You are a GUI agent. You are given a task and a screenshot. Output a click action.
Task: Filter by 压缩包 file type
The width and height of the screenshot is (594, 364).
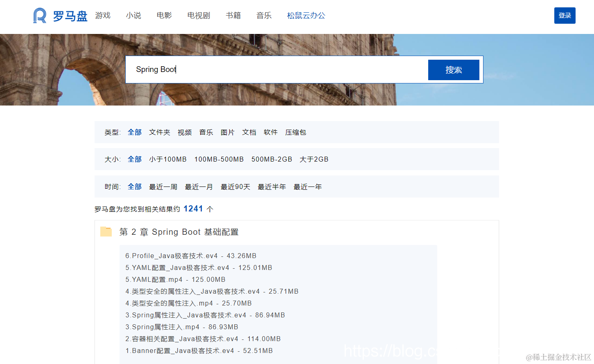coord(295,132)
